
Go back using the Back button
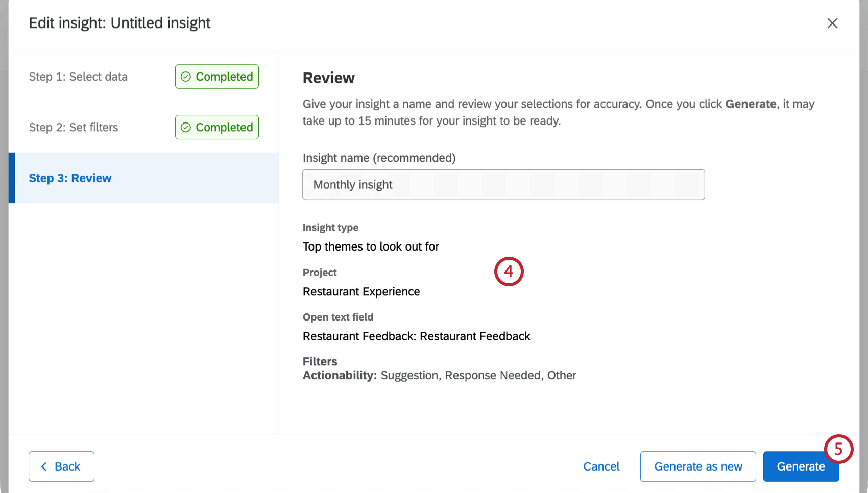61,466
